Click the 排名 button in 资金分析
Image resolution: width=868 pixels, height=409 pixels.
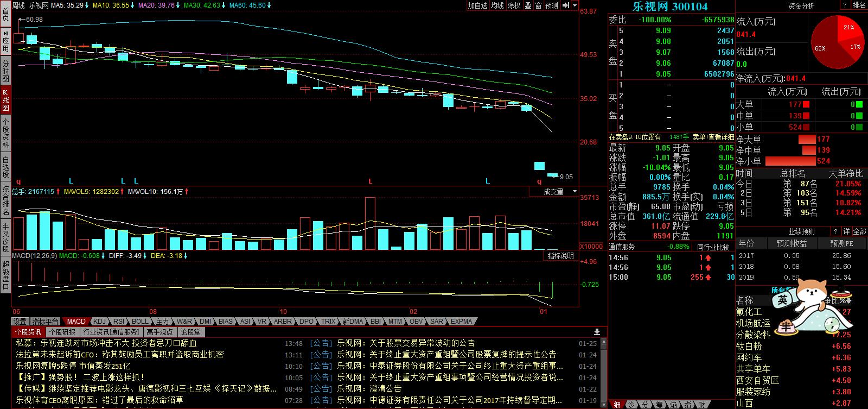859,5
